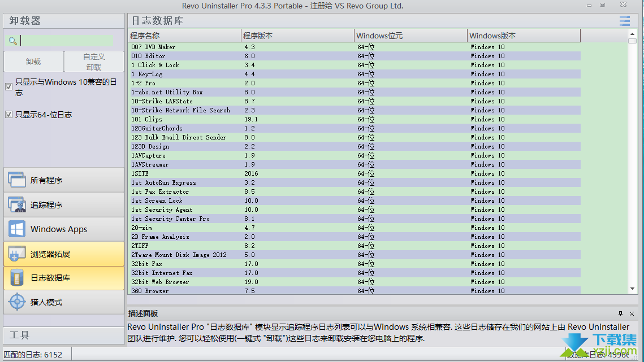Viewport: 644px width, 362px height.
Task: Click the log list scroll up arrow
Action: point(632,34)
